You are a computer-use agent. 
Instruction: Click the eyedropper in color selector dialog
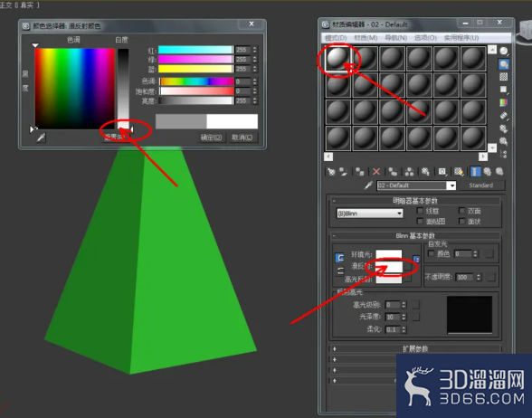tap(41, 138)
